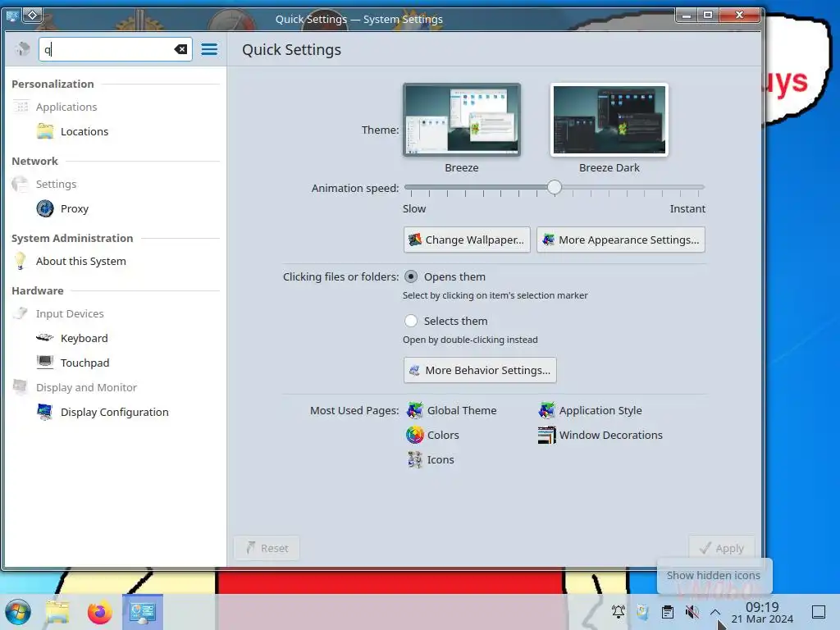
Task: Open the Start menu orb
Action: point(18,612)
